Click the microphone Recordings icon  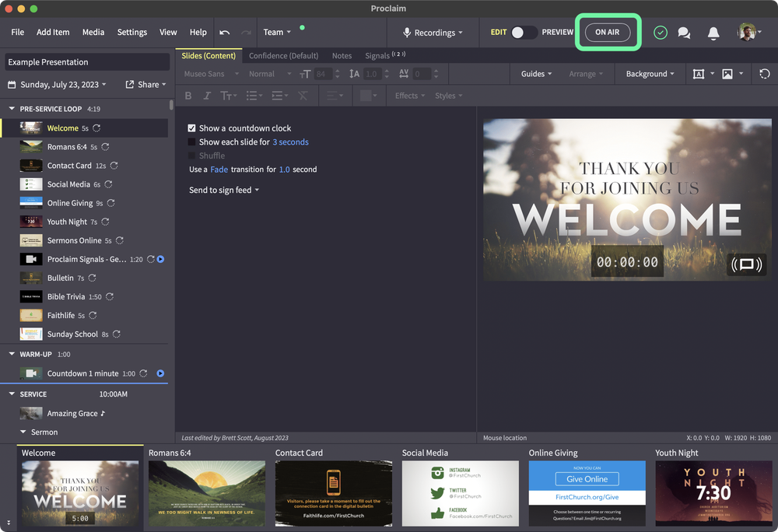(407, 32)
